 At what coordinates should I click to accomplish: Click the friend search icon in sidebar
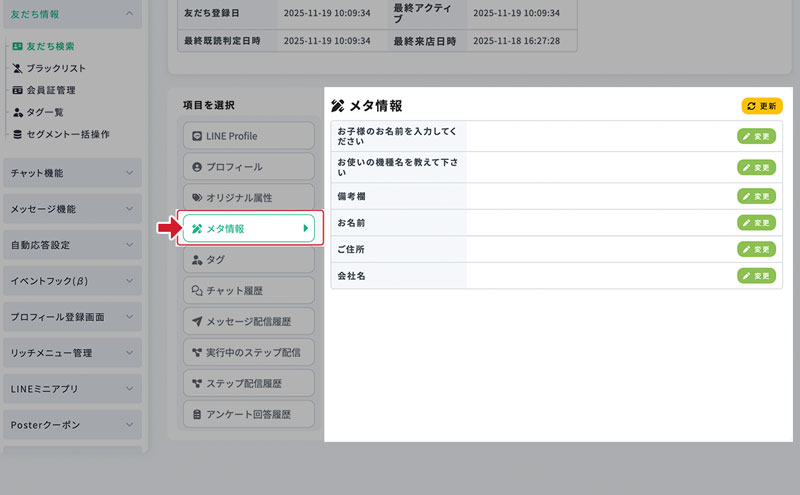point(18,46)
